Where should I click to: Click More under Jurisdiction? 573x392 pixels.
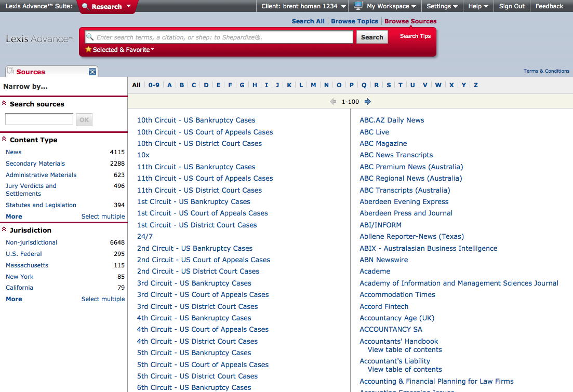[x=14, y=299]
